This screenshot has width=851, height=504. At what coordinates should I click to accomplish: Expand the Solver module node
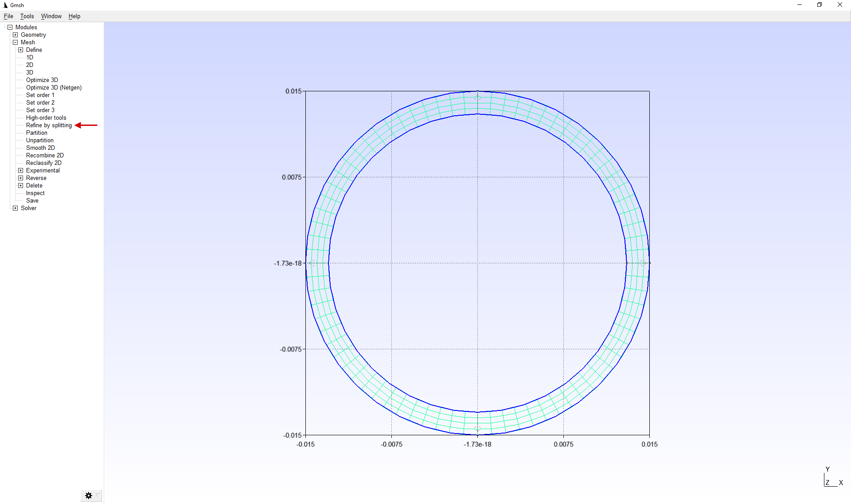click(16, 208)
